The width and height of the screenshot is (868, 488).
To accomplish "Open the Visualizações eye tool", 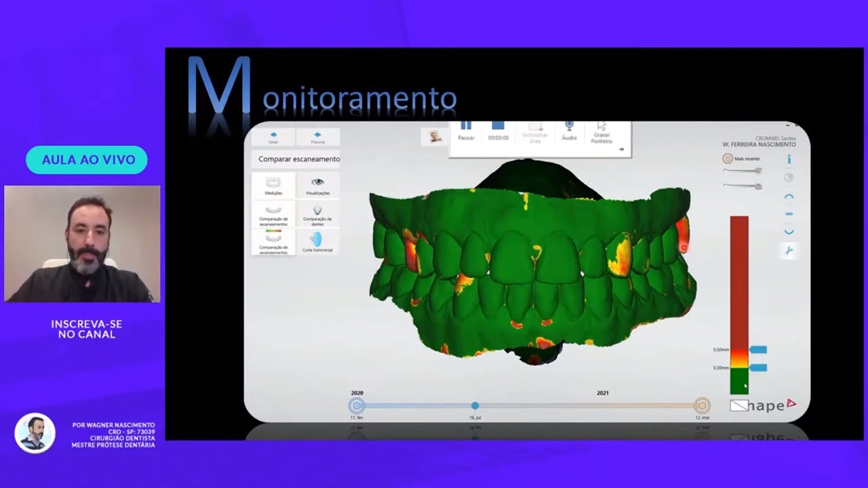I will pyautogui.click(x=317, y=185).
